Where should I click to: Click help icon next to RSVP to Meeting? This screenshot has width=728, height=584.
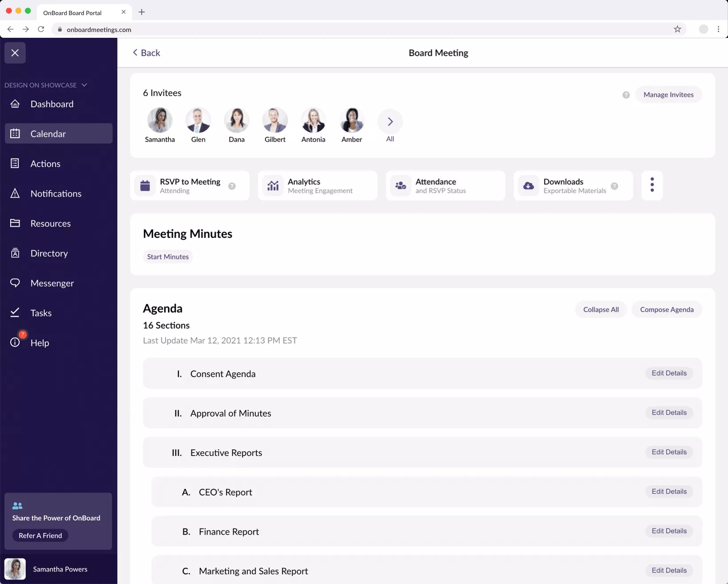232,186
